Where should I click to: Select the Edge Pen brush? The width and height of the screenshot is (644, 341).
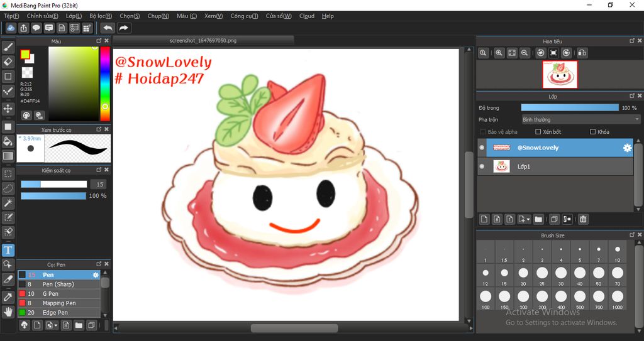[x=58, y=313]
